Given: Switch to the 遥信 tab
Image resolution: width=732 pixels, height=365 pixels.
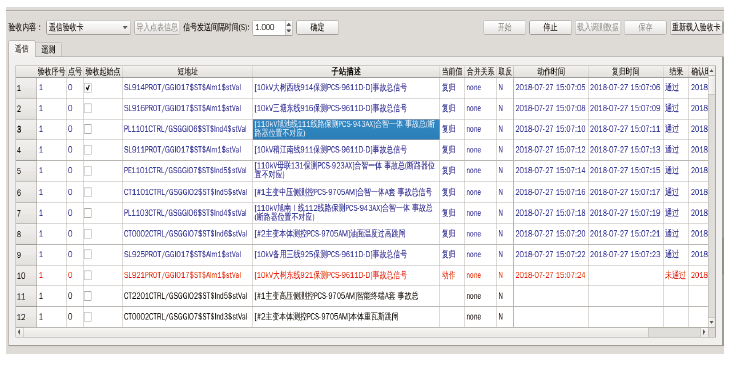Looking at the screenshot, I should (x=22, y=49).
